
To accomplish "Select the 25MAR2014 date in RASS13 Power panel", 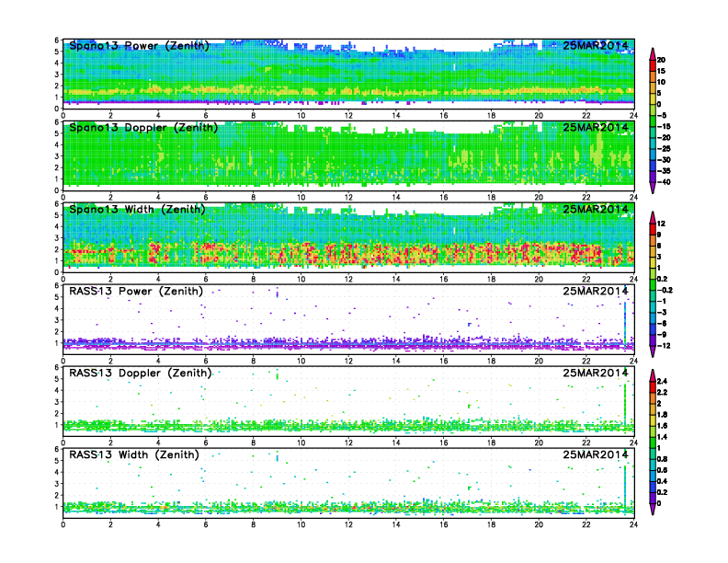I will coord(596,292).
